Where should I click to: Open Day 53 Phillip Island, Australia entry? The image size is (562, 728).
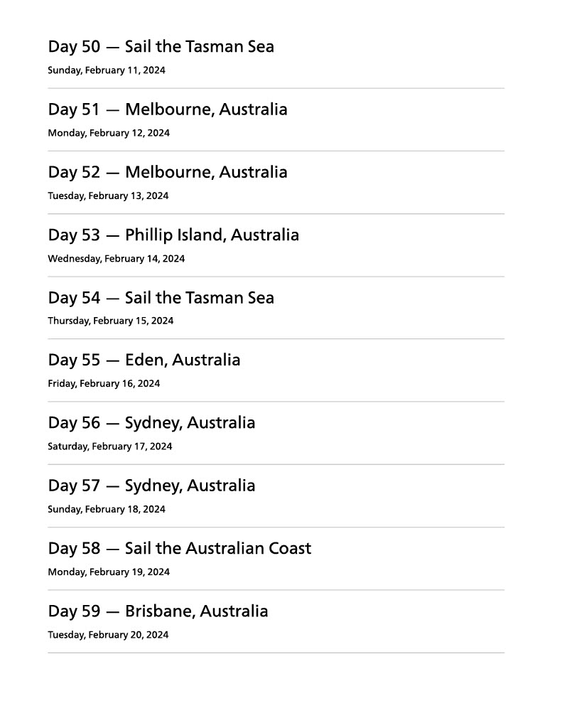point(173,235)
